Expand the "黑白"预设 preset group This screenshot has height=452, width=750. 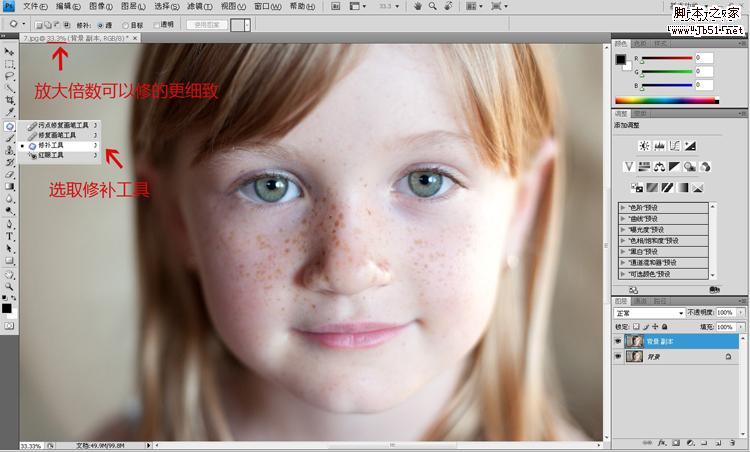point(663,252)
